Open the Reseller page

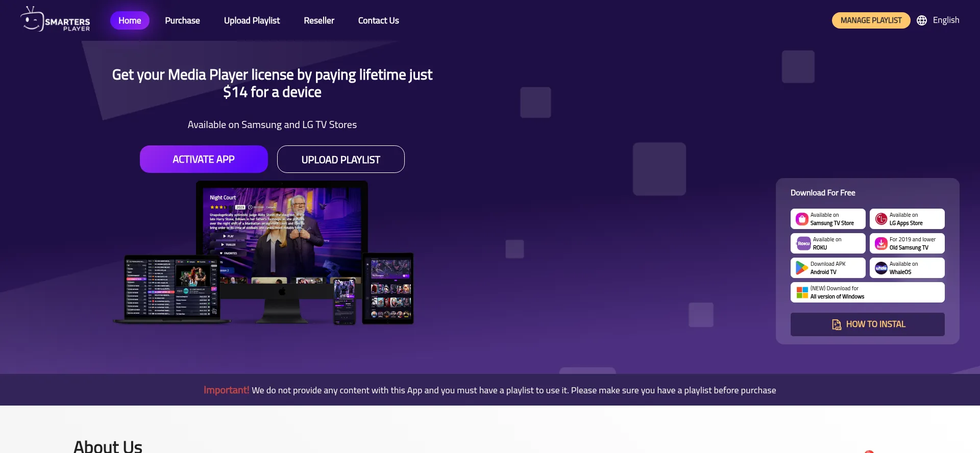319,20
